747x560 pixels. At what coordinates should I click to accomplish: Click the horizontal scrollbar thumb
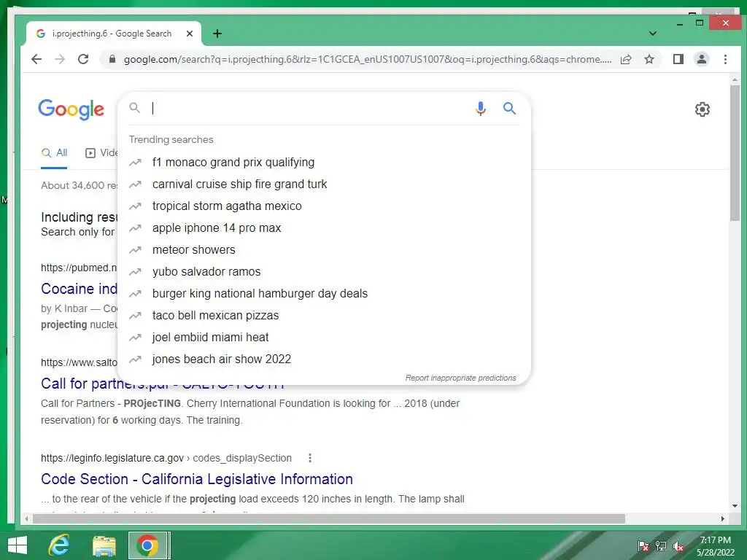(x=328, y=518)
